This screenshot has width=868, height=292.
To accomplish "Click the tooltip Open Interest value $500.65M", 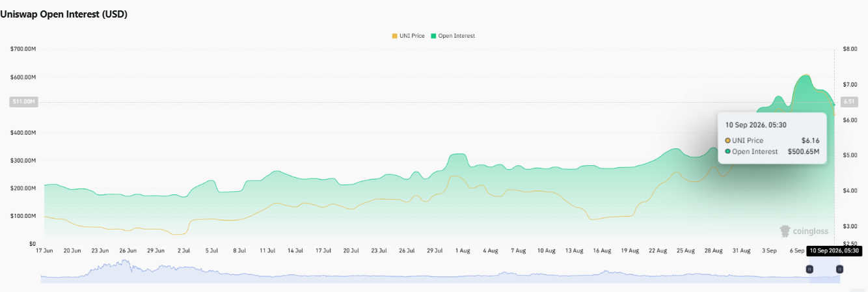I will (x=804, y=152).
